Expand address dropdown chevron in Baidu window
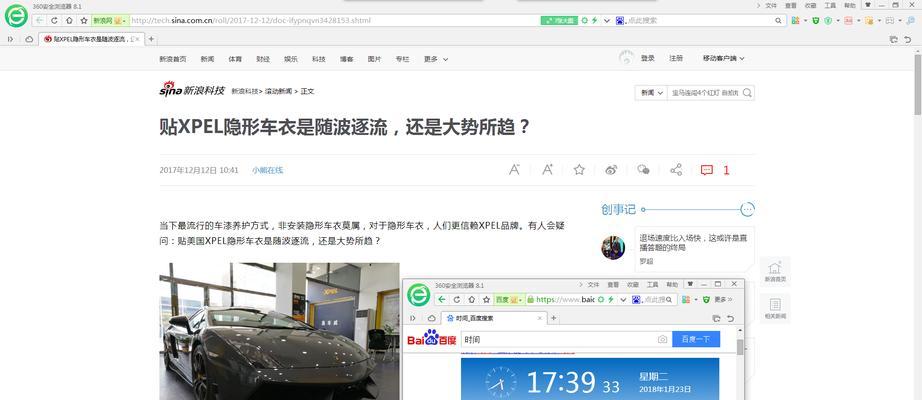 pos(622,299)
